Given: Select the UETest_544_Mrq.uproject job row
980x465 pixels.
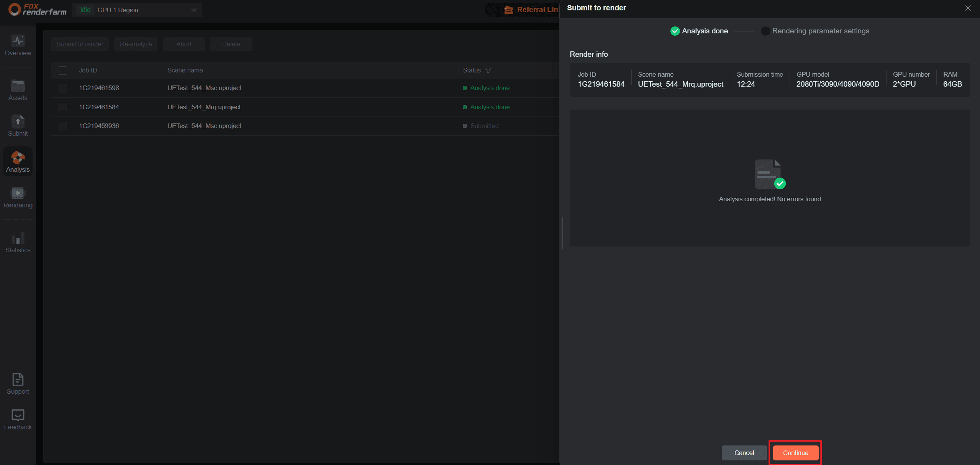Looking at the screenshot, I should tap(204, 107).
